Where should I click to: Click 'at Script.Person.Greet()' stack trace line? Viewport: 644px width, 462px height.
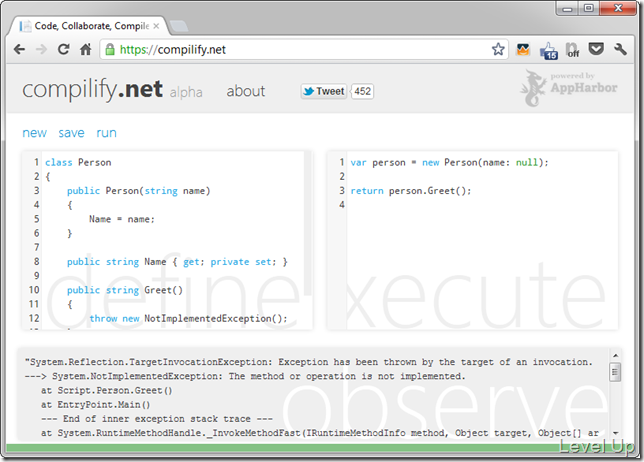[106, 391]
